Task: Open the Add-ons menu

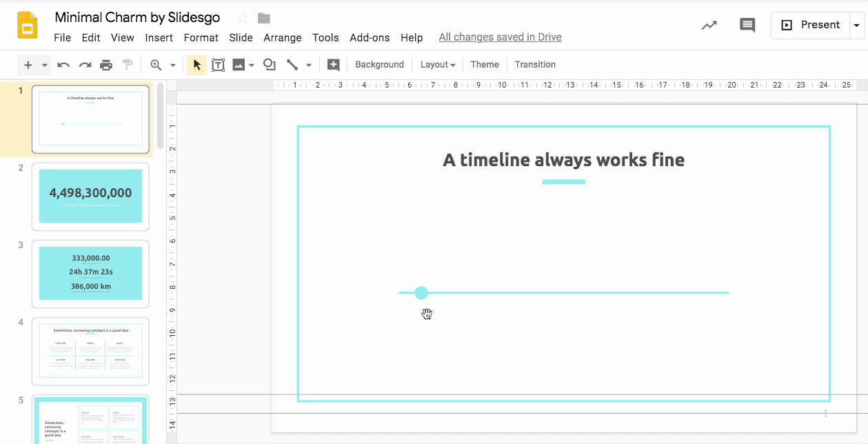Action: pyautogui.click(x=370, y=38)
